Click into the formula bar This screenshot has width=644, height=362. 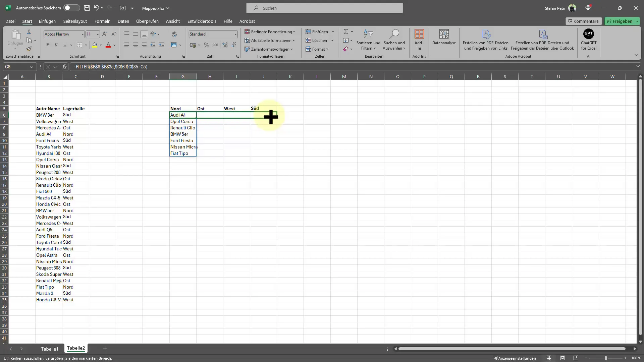click(x=352, y=67)
